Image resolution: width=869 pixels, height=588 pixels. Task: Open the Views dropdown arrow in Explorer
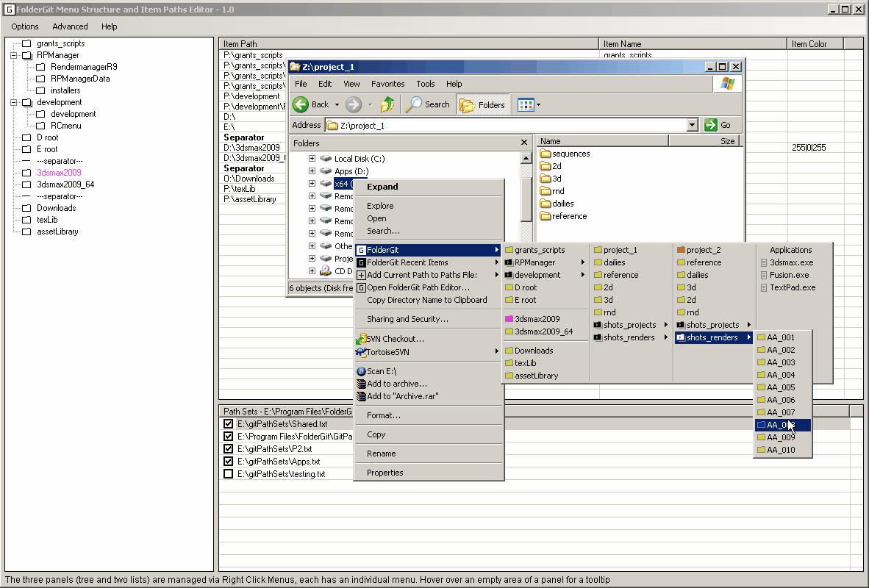(538, 105)
